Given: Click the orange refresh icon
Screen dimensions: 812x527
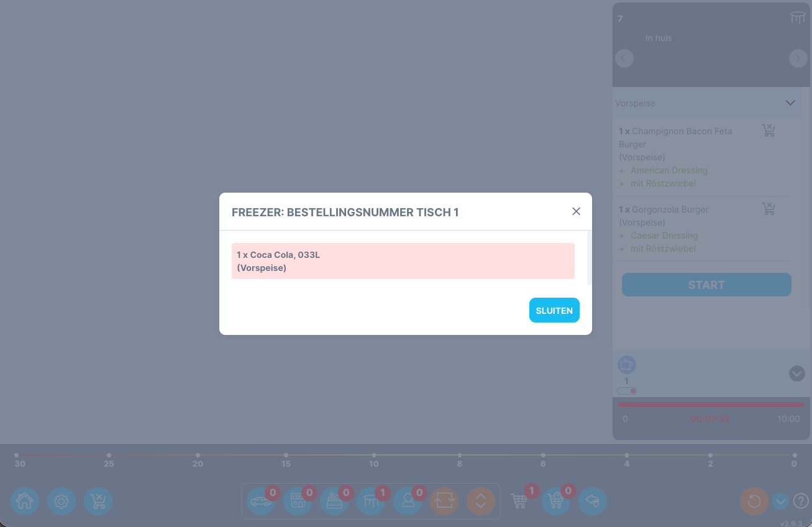Looking at the screenshot, I should [x=754, y=501].
